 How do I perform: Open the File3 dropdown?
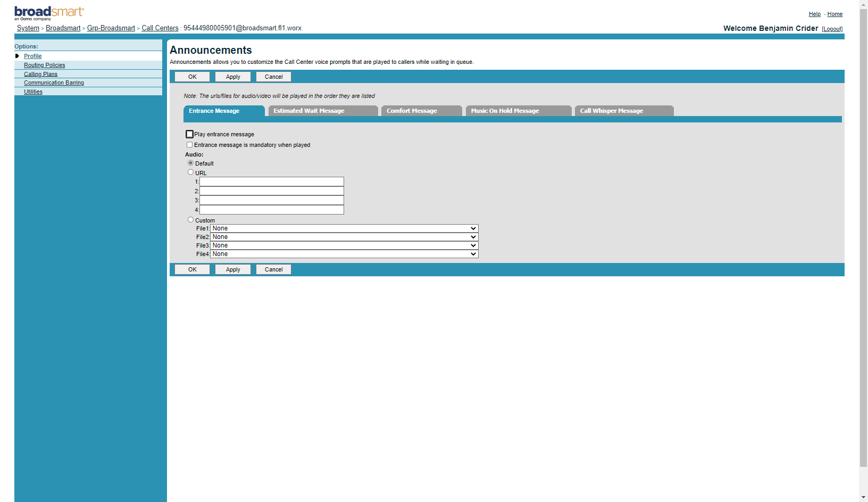click(x=345, y=245)
